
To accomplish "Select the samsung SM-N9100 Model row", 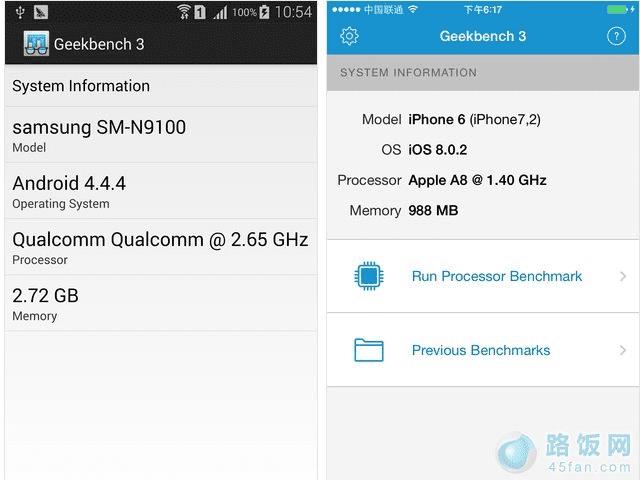I will [161, 135].
